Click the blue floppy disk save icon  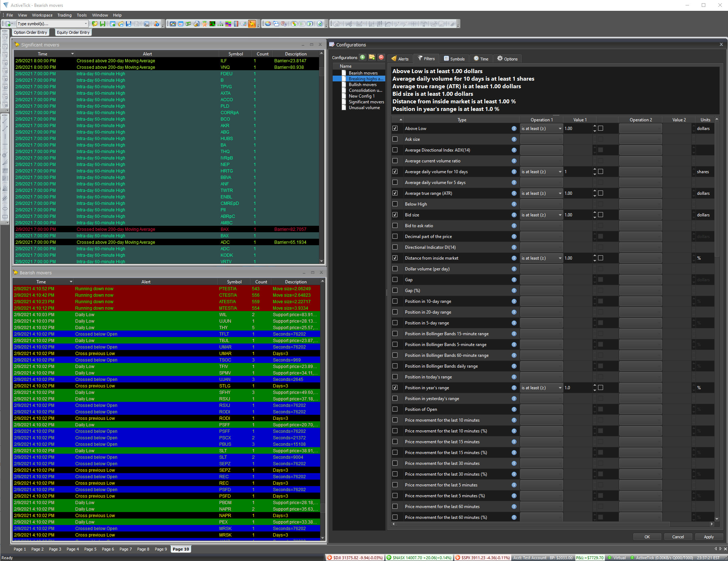tap(129, 24)
